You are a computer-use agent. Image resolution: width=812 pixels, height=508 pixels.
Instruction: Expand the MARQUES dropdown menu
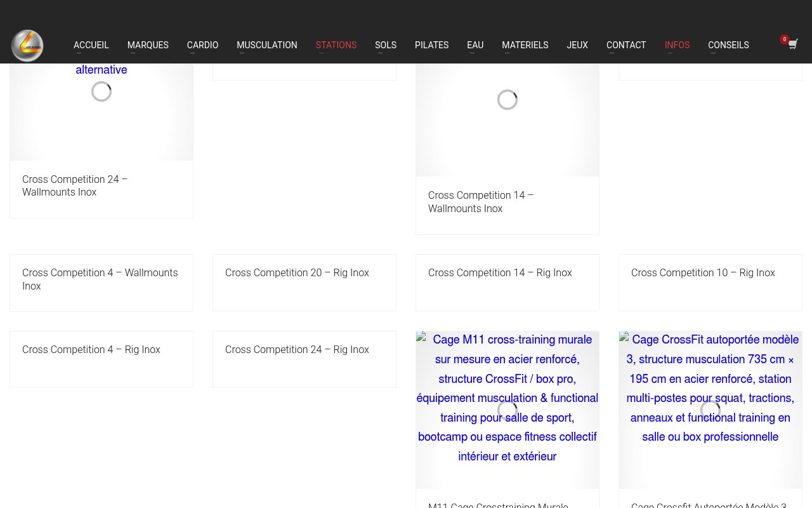coord(148,45)
